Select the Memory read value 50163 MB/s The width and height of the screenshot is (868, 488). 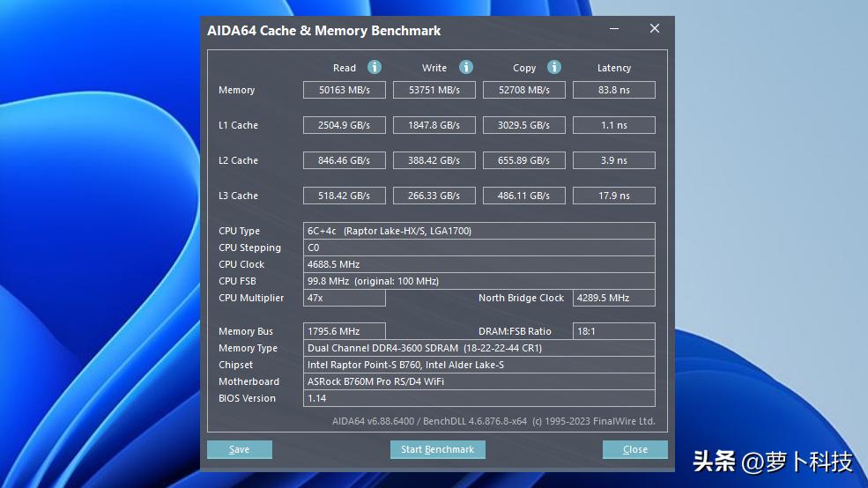(345, 90)
